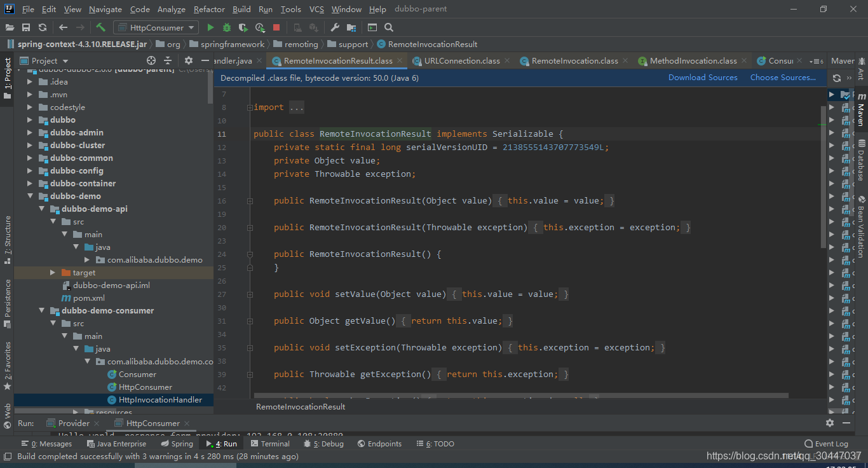The height and width of the screenshot is (468, 868).
Task: Open the Event Log
Action: 826,444
